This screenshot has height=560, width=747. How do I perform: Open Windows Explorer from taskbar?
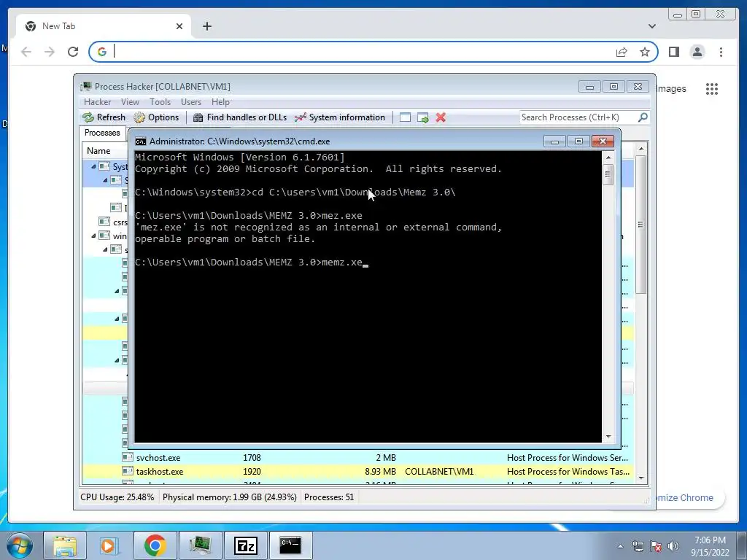(x=65, y=545)
